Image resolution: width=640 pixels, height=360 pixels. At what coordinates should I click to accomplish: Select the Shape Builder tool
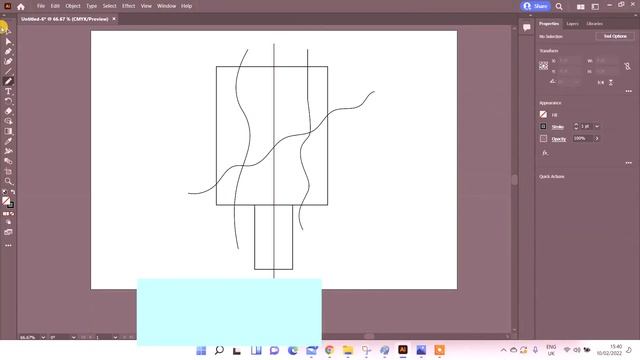click(x=8, y=121)
